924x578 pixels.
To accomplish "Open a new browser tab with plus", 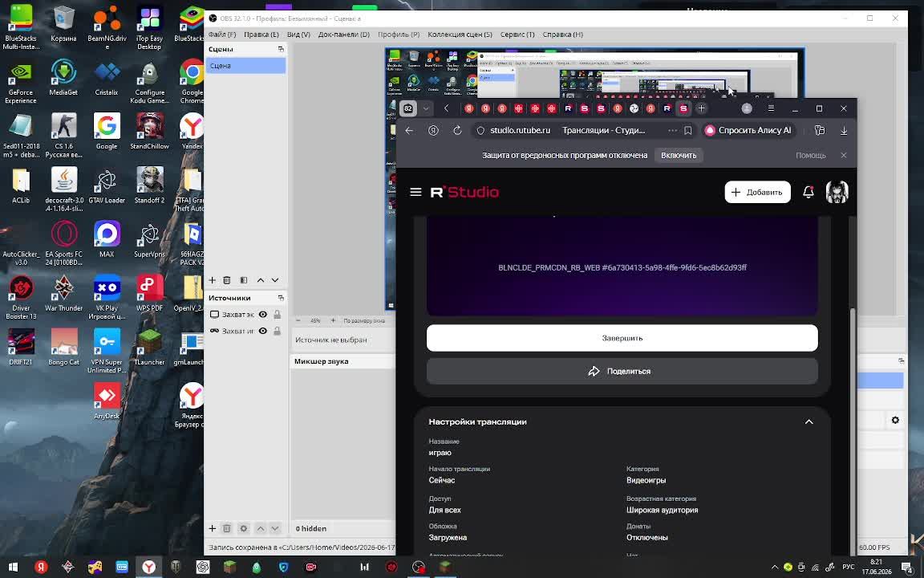I will pyautogui.click(x=701, y=108).
